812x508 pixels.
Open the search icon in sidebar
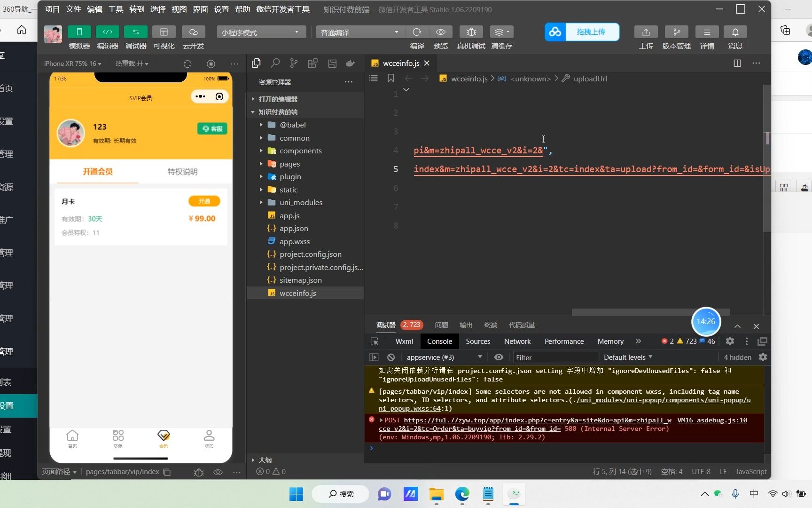point(275,63)
